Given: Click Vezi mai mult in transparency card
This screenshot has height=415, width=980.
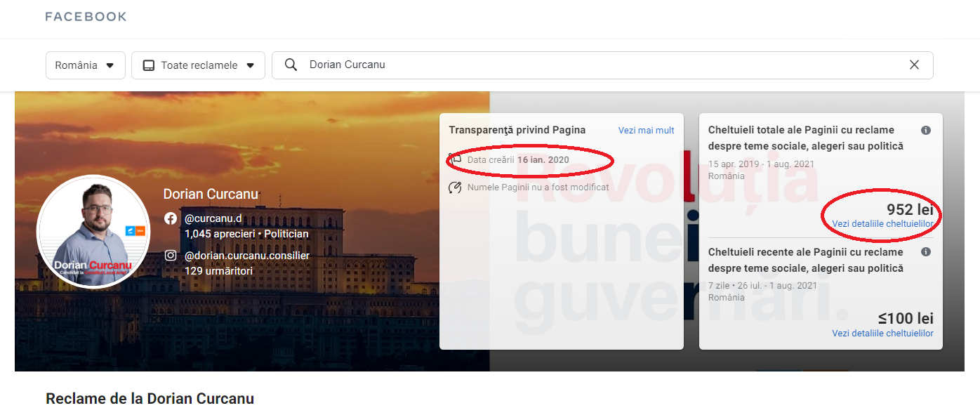Looking at the screenshot, I should 646,131.
